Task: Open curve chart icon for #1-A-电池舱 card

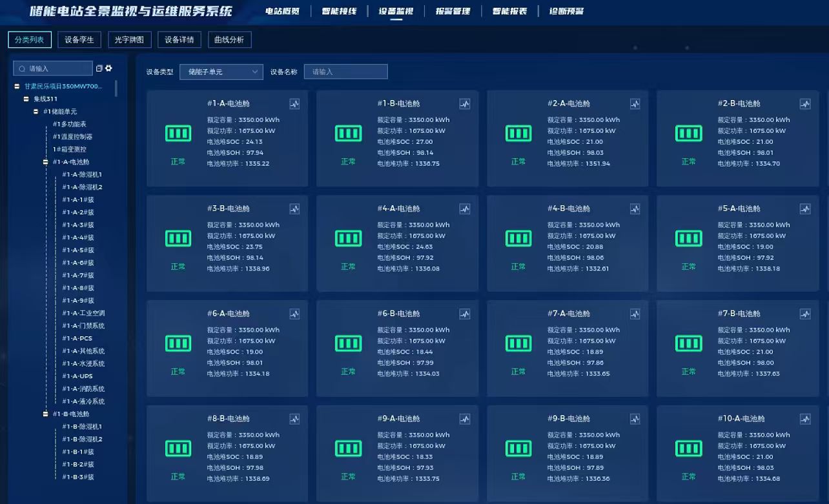Action: [x=294, y=104]
